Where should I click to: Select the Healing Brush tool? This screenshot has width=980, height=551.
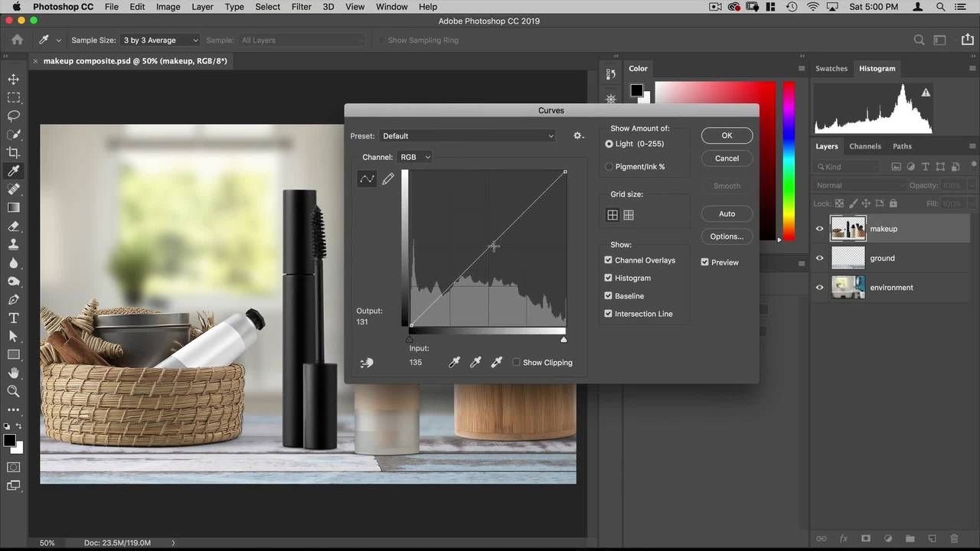(14, 189)
